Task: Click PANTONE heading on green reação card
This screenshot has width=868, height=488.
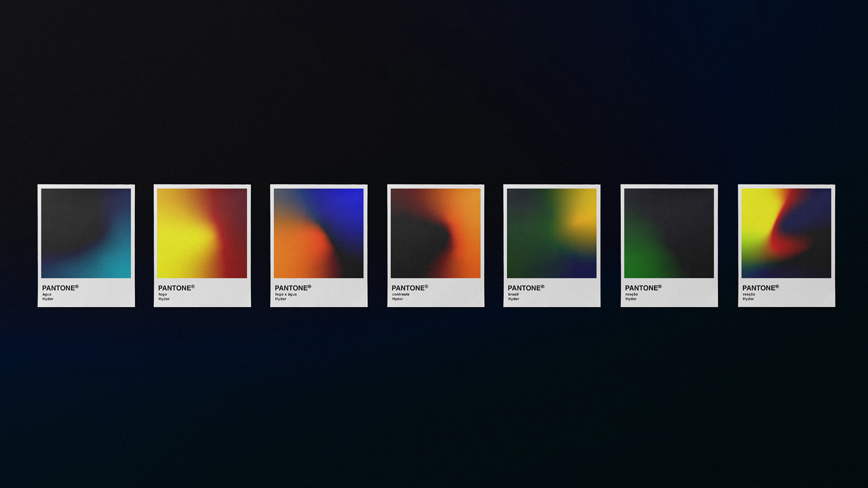Action: (x=643, y=288)
